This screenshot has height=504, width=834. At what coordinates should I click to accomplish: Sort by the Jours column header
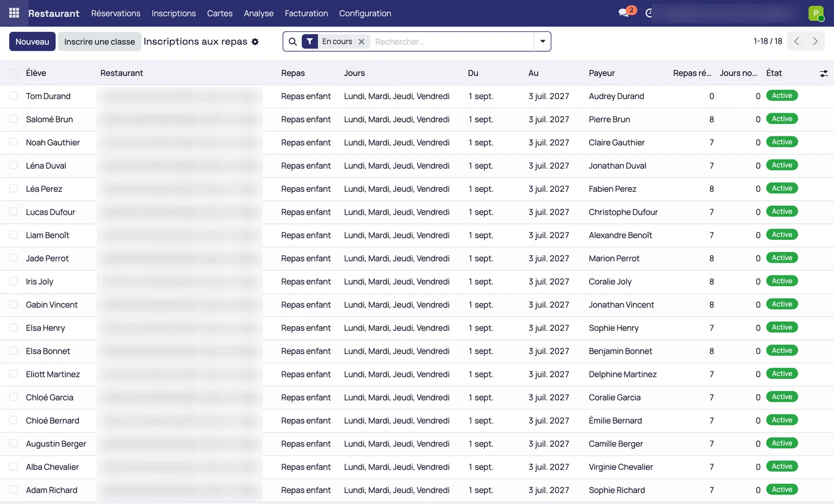[x=354, y=73]
